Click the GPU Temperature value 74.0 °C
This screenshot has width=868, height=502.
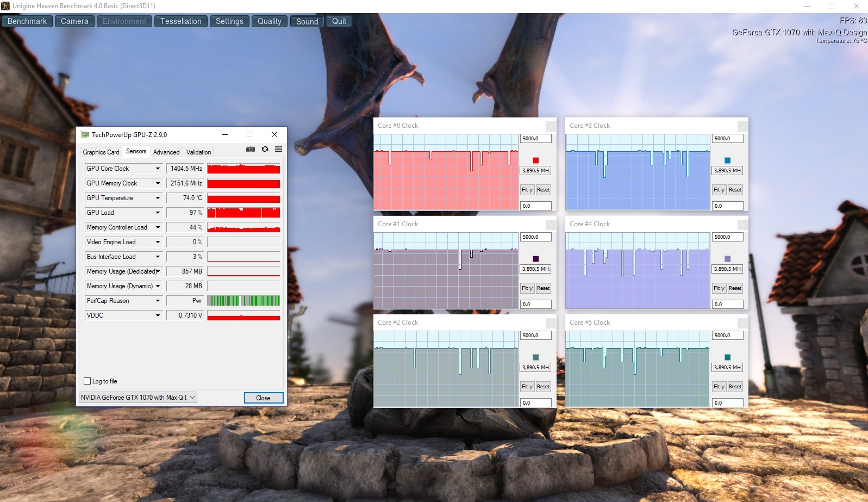click(x=185, y=198)
